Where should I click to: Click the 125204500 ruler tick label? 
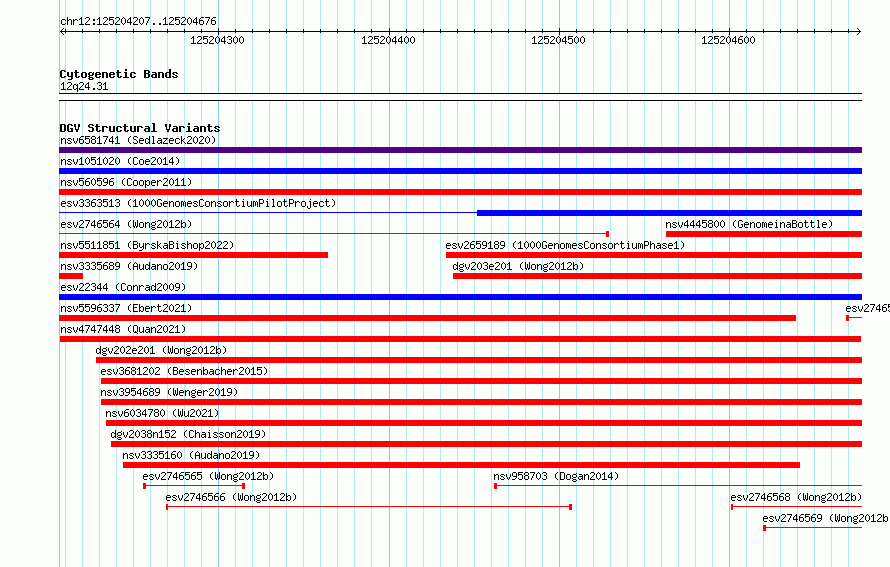pyautogui.click(x=558, y=40)
